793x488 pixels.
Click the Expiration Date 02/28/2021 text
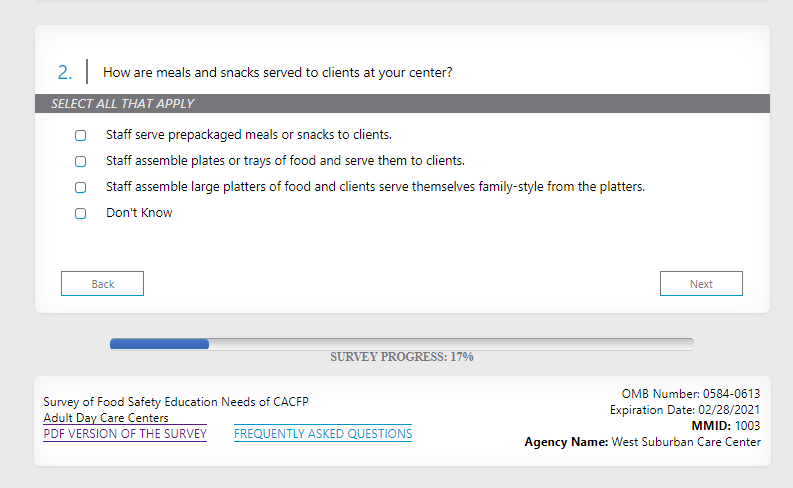685,410
